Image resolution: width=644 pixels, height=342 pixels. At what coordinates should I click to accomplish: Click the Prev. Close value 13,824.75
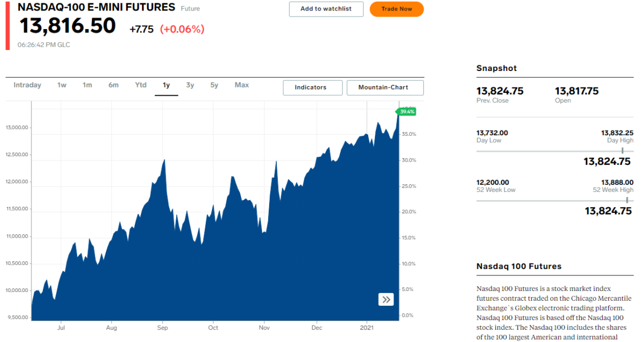[500, 91]
